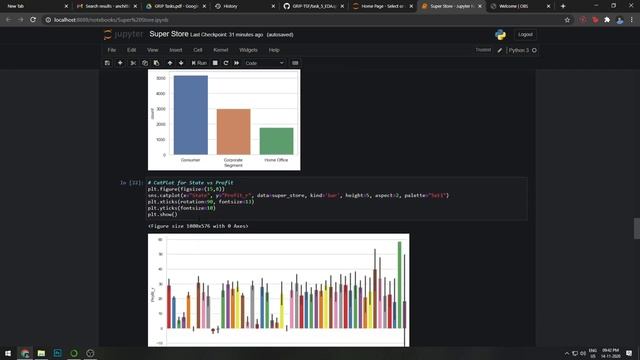Open the Windows Start menu
Image resolution: width=640 pixels, height=360 pixels.
tap(8, 353)
